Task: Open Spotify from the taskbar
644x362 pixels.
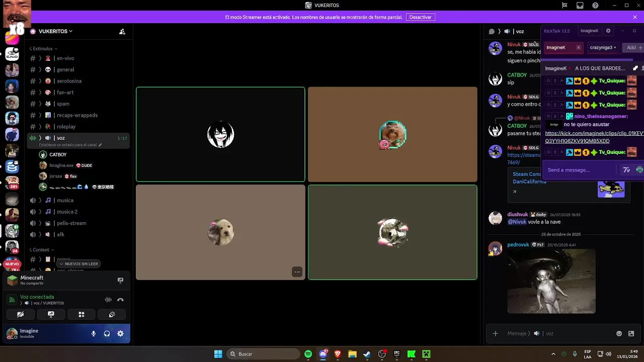Action: (x=308, y=354)
